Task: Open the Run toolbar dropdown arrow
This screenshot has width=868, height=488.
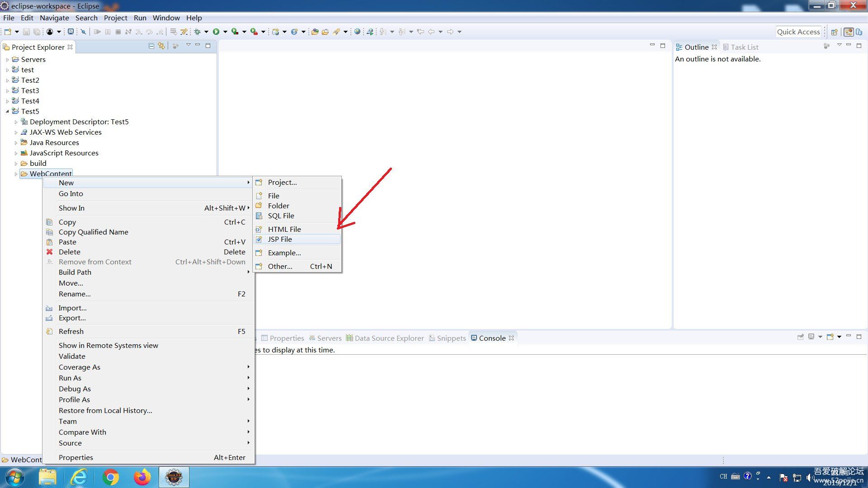Action: (225, 32)
